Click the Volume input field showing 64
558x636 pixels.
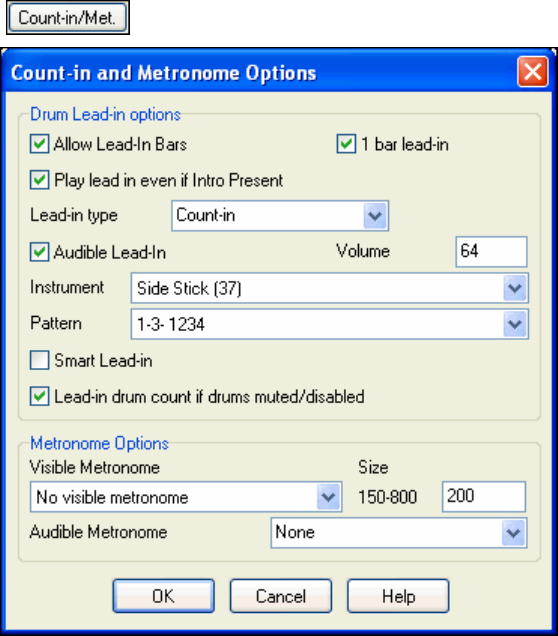click(491, 252)
